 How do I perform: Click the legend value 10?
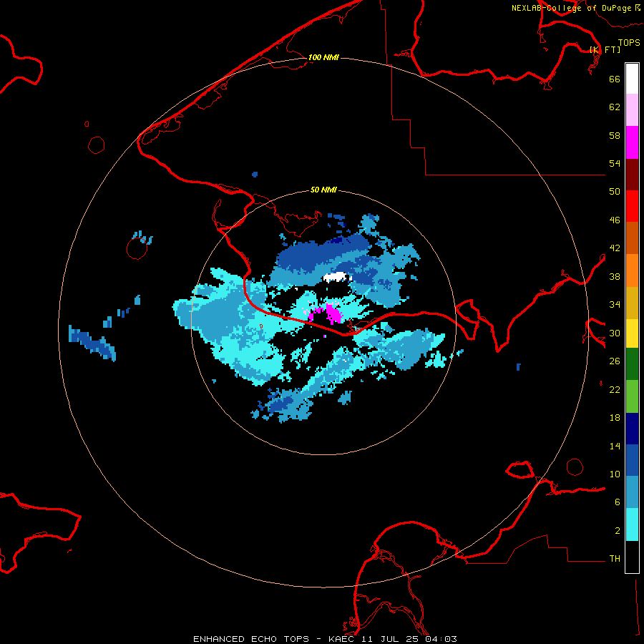click(615, 474)
